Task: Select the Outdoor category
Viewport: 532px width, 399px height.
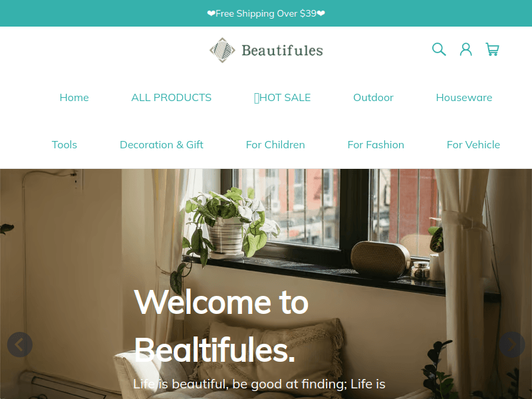Action: pos(373,98)
